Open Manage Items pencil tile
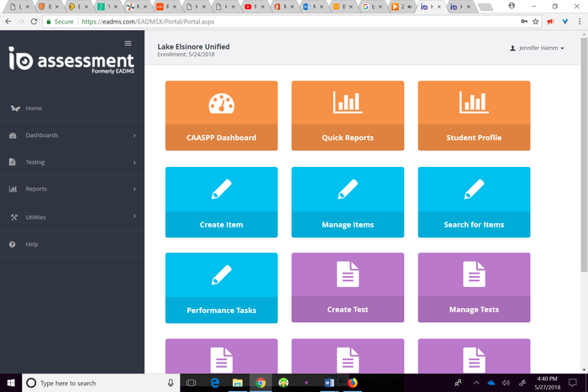Screen dimensions: 588x392 [348, 190]
